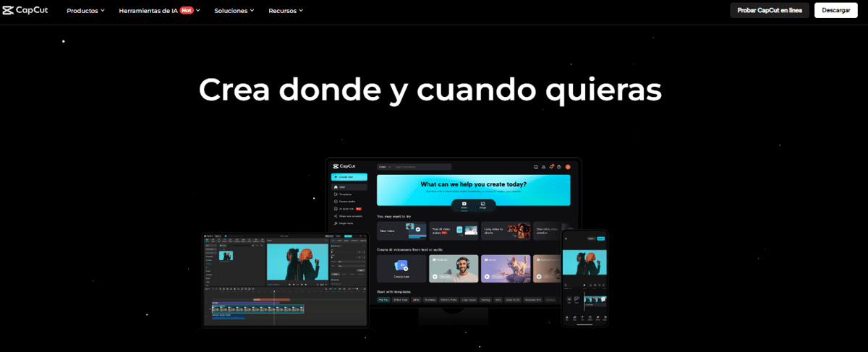Click the Create new voiceover icon card
868x352 pixels.
(x=401, y=268)
